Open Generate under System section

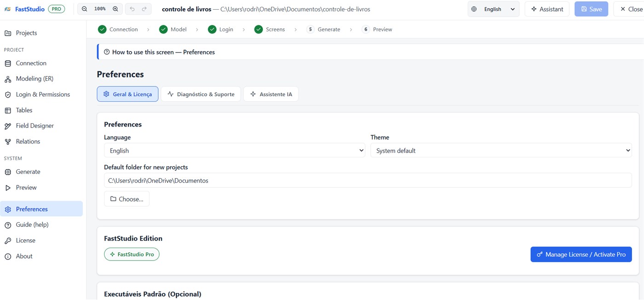click(x=41, y=172)
